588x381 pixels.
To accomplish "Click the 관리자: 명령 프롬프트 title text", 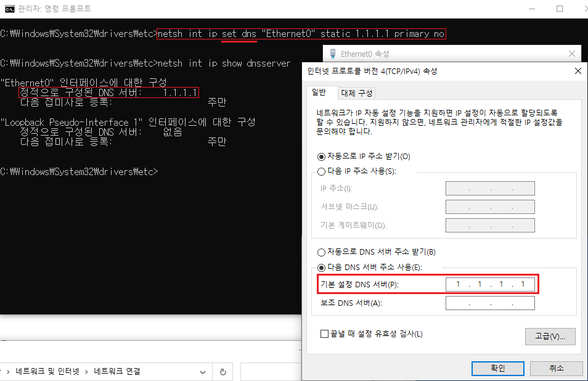I will tap(54, 9).
